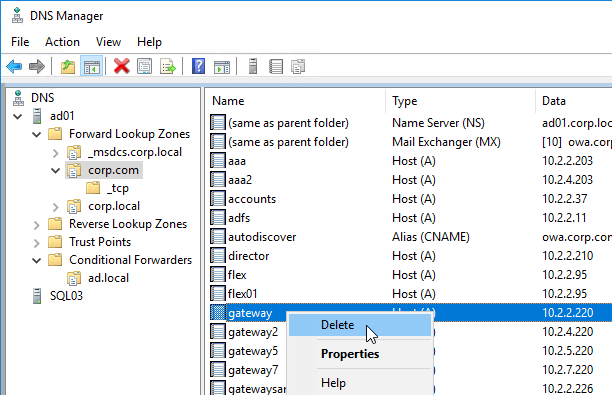
Task: Choose Properties from the context menu
Action: (x=360, y=354)
